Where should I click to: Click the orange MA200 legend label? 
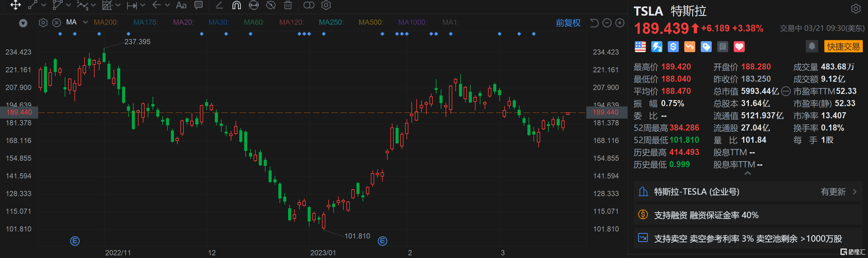(106, 22)
